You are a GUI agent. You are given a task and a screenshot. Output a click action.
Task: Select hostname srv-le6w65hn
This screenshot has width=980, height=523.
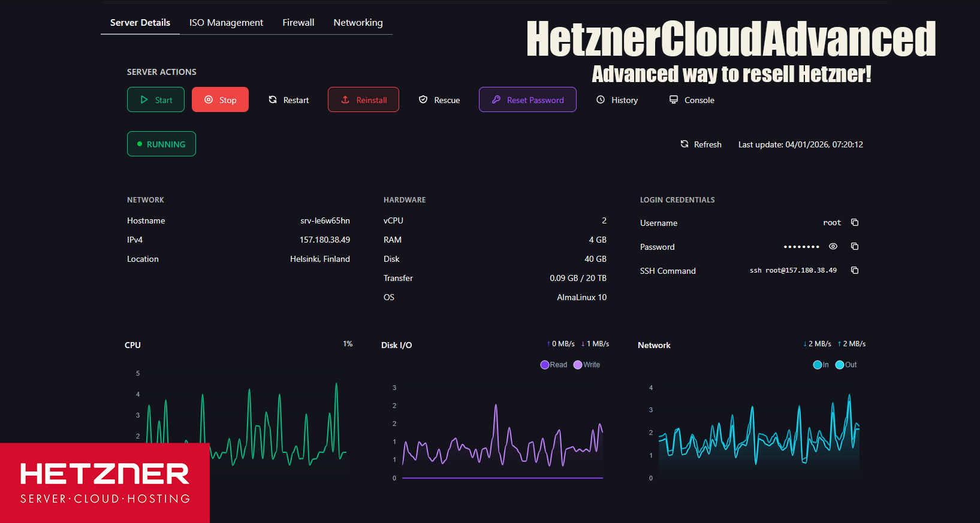325,220
